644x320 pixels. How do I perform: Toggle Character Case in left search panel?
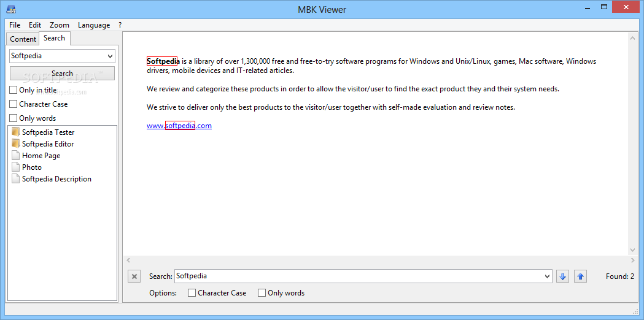[14, 104]
